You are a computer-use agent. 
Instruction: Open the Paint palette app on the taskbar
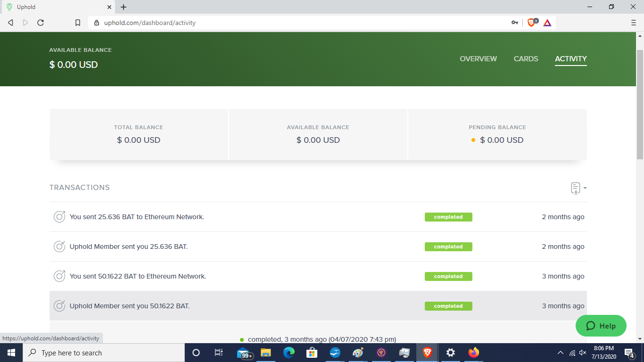point(358,353)
